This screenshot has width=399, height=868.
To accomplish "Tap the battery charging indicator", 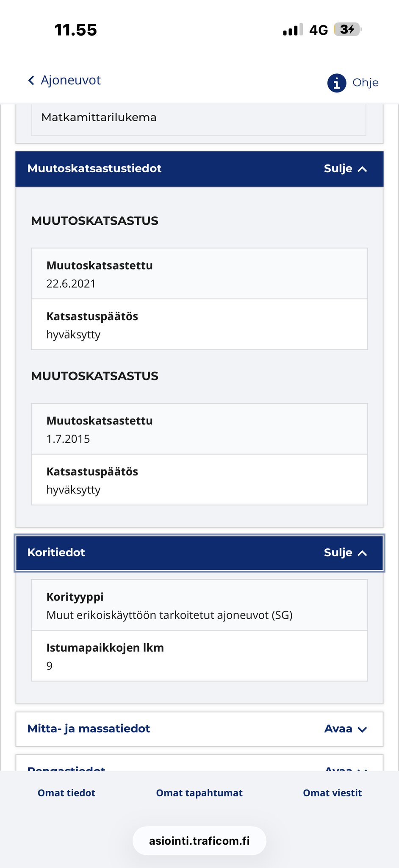I will point(347,29).
